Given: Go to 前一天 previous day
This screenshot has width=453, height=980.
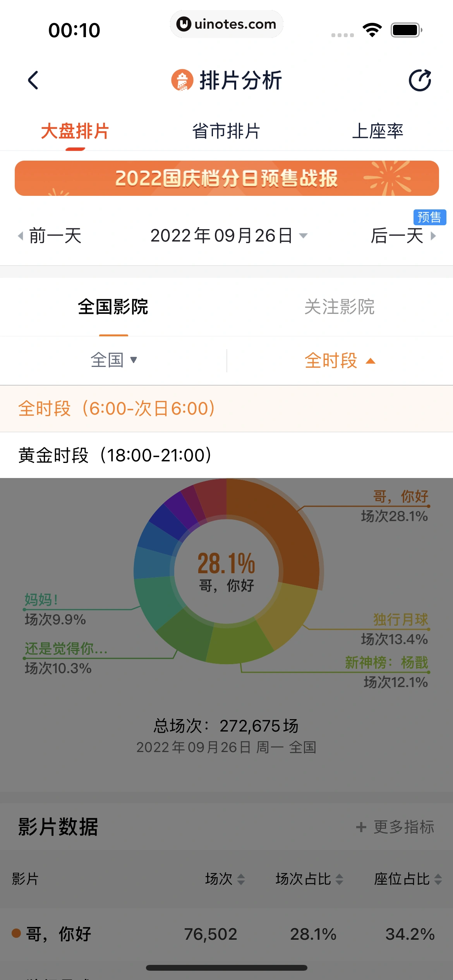Looking at the screenshot, I should tap(50, 236).
